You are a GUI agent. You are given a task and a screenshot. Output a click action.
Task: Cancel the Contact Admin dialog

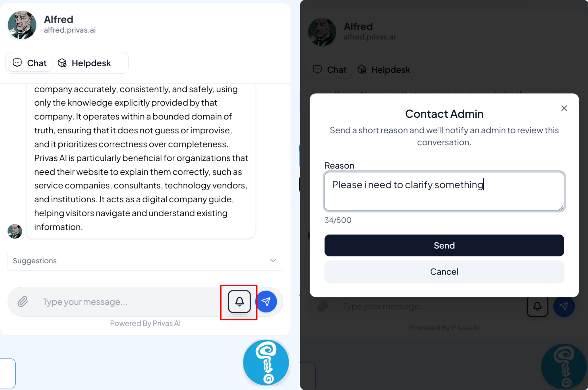[x=444, y=272]
